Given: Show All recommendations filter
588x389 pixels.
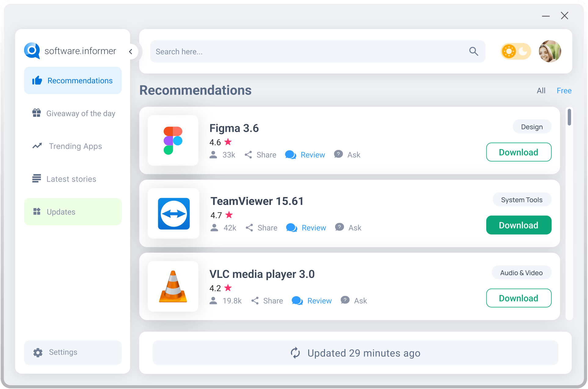Looking at the screenshot, I should pyautogui.click(x=541, y=91).
